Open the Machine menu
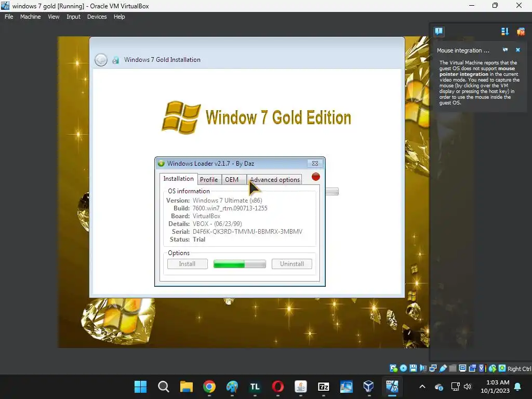The height and width of the screenshot is (399, 532). tap(31, 17)
